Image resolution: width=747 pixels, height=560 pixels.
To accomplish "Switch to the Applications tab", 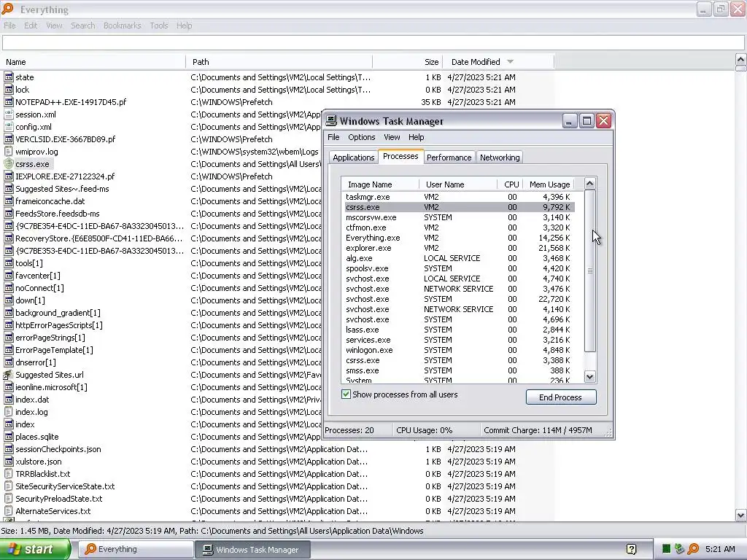I will (354, 157).
